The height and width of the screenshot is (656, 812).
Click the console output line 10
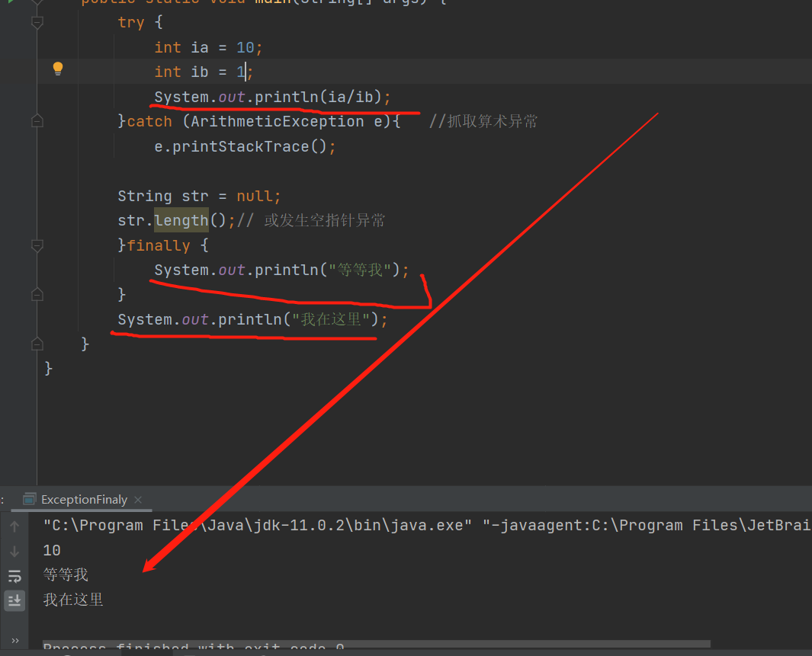pos(52,550)
